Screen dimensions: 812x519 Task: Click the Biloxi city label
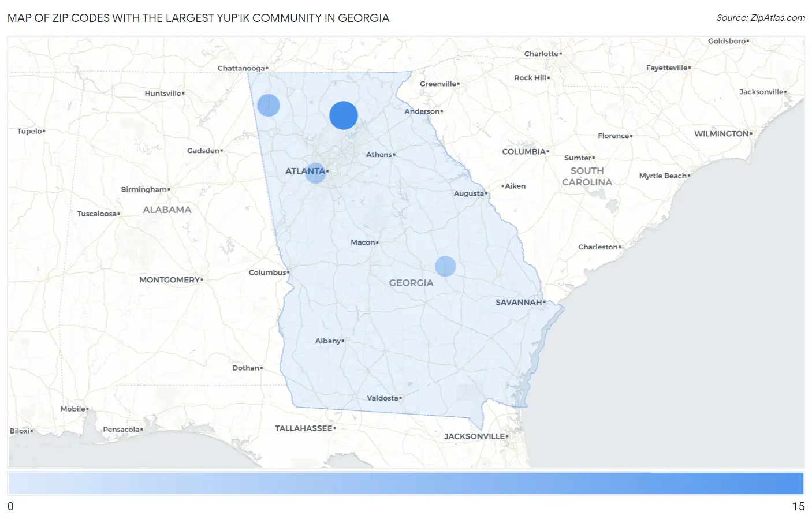(x=20, y=431)
